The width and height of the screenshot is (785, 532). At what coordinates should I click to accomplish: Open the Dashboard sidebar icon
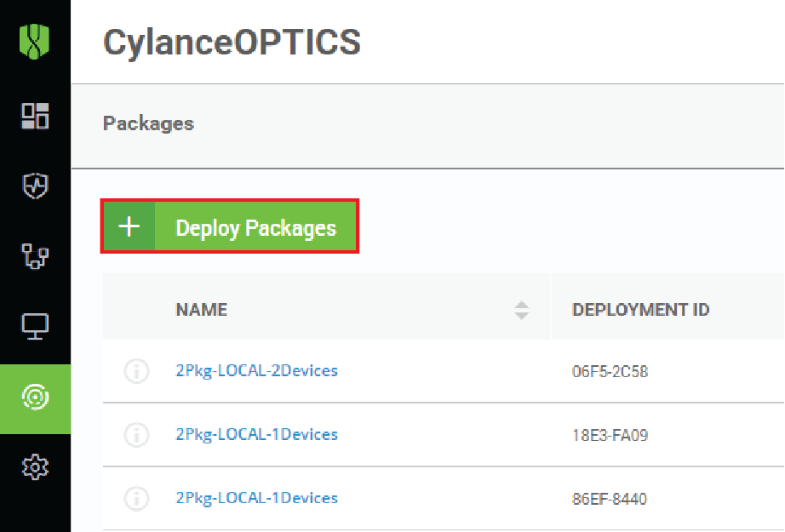[35, 116]
